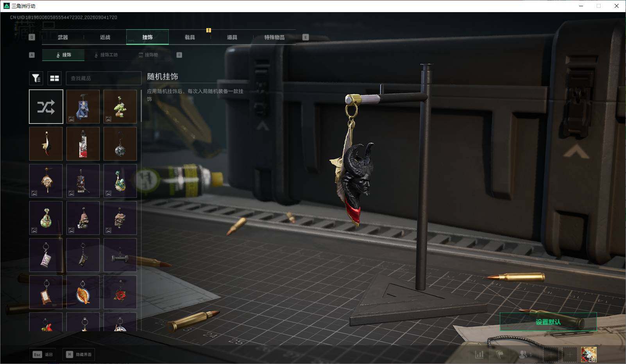This screenshot has width=626, height=364.
Task: Click the Esc 返回 button
Action: pyautogui.click(x=43, y=354)
